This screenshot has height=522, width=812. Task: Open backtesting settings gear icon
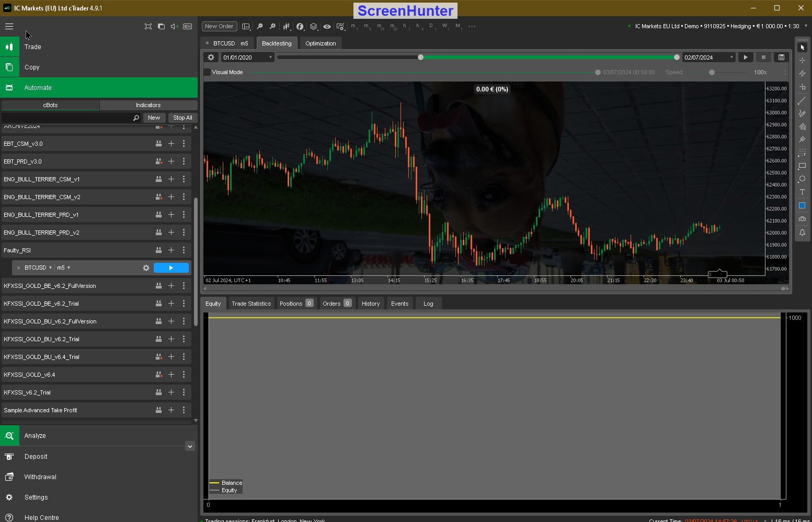tap(211, 57)
